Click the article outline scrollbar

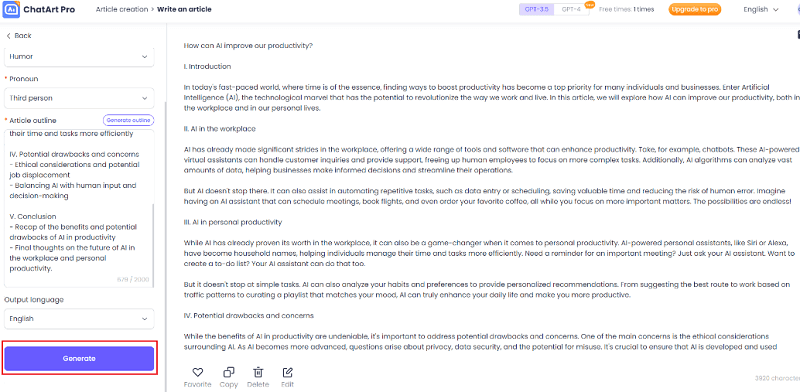[x=152, y=244]
